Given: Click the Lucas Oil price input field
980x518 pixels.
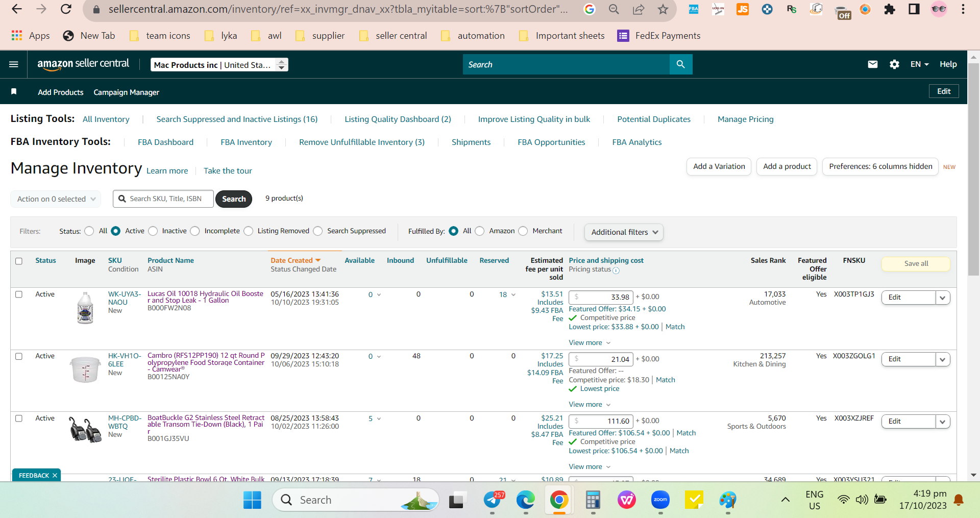Looking at the screenshot, I should (x=601, y=297).
